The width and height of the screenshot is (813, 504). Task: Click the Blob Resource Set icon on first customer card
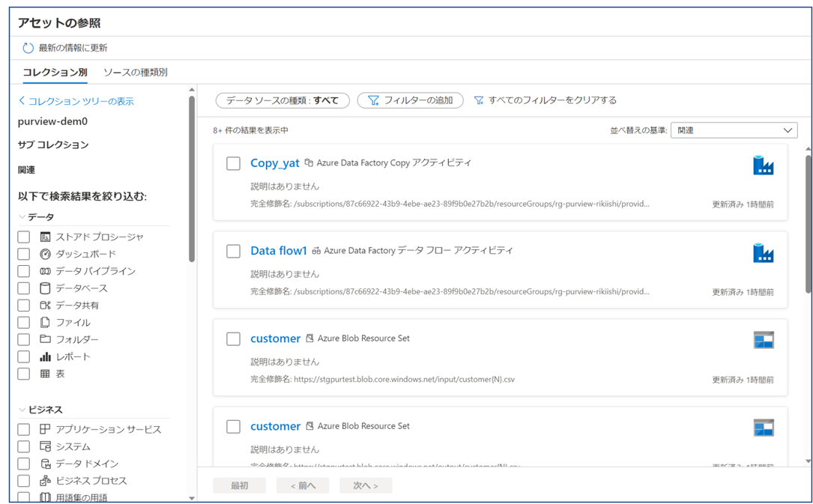coord(763,340)
